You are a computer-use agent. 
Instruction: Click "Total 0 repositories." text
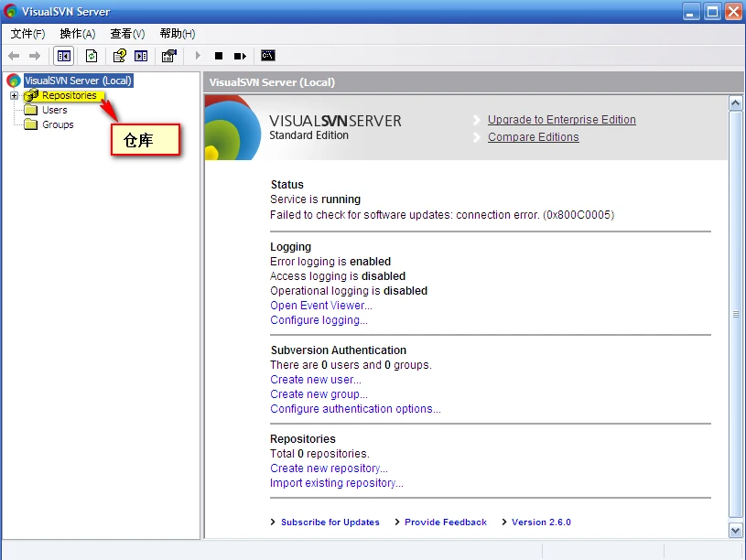319,454
